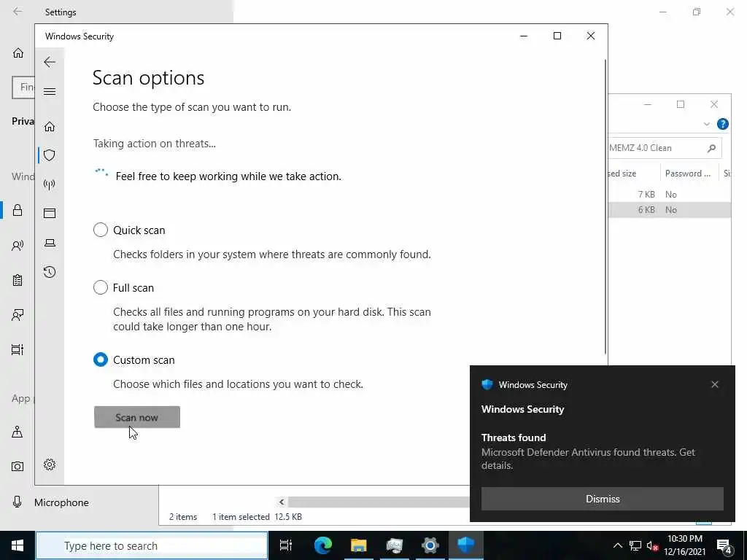This screenshot has width=747, height=560.
Task: Click the Windows Security vertical scrollbar
Action: coord(605,206)
